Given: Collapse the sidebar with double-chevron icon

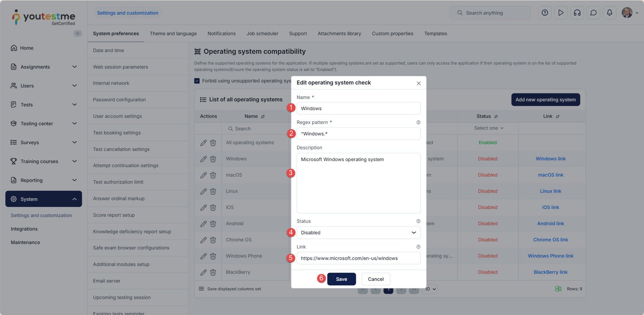Looking at the screenshot, I should 78,33.
